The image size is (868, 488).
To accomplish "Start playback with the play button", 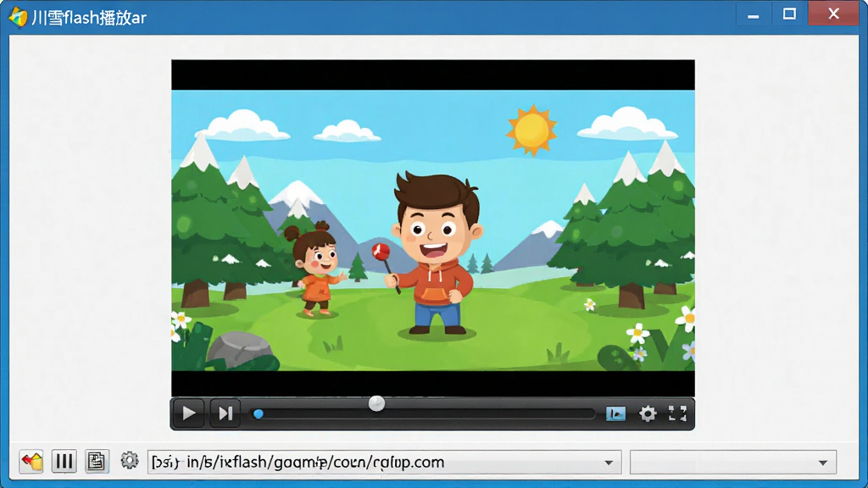I will pyautogui.click(x=189, y=413).
